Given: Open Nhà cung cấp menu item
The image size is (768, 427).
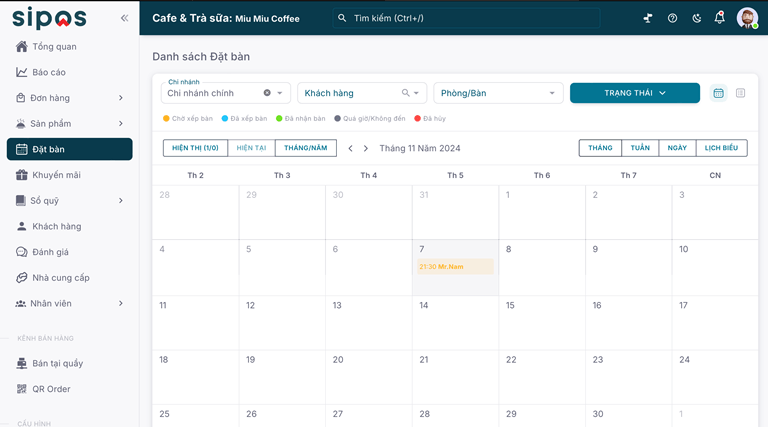Looking at the screenshot, I should coord(70,278).
